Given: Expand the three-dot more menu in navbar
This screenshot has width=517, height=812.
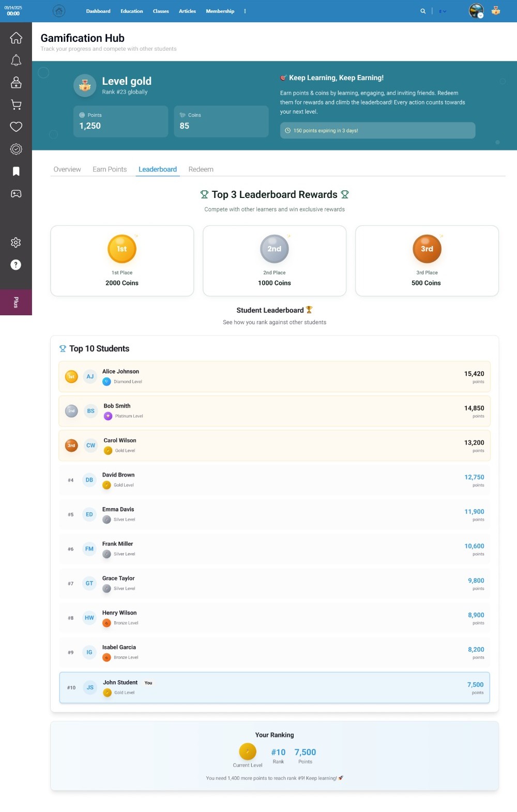Looking at the screenshot, I should (245, 11).
